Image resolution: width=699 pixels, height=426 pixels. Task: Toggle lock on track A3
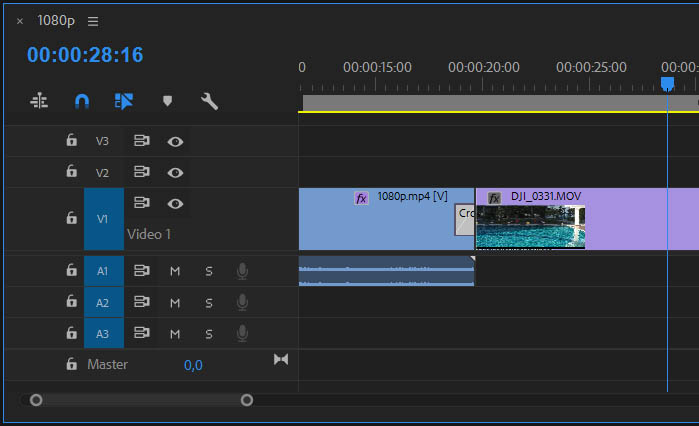click(71, 332)
